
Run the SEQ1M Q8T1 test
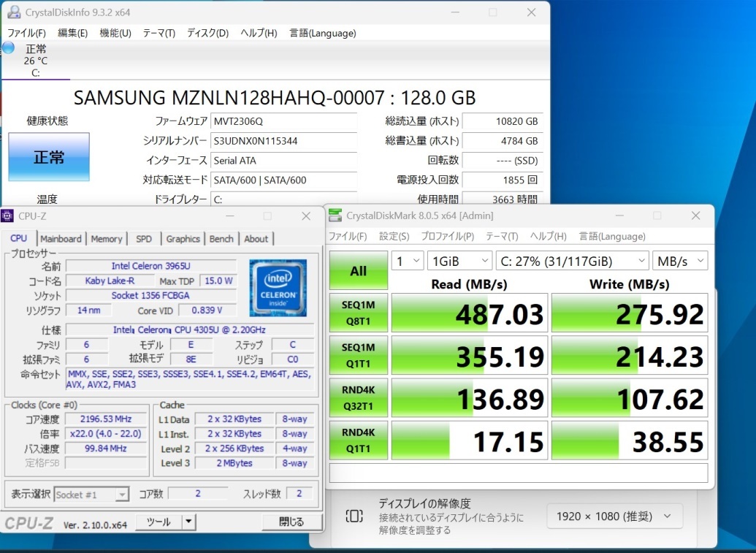(x=358, y=313)
